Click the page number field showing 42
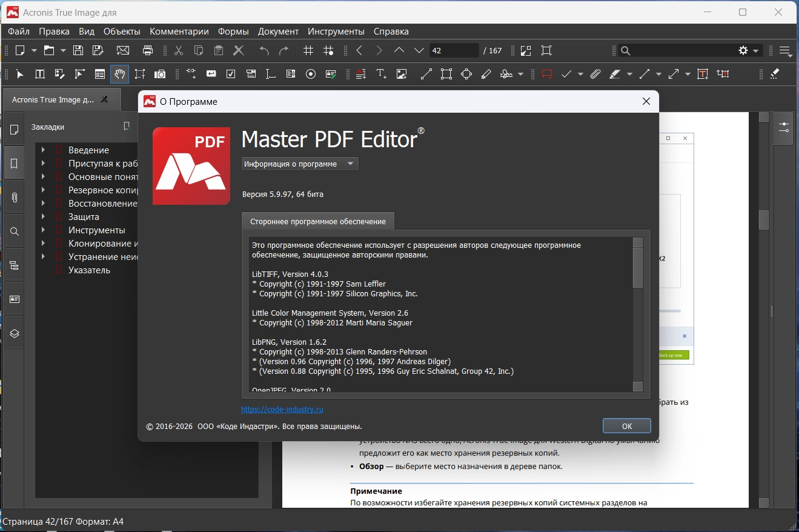This screenshot has width=799, height=532. [454, 51]
